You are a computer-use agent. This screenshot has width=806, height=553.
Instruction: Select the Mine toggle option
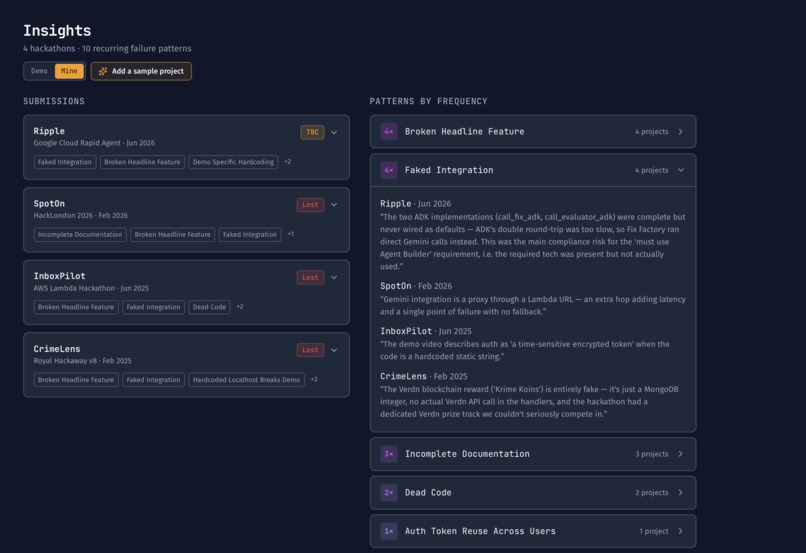click(69, 71)
